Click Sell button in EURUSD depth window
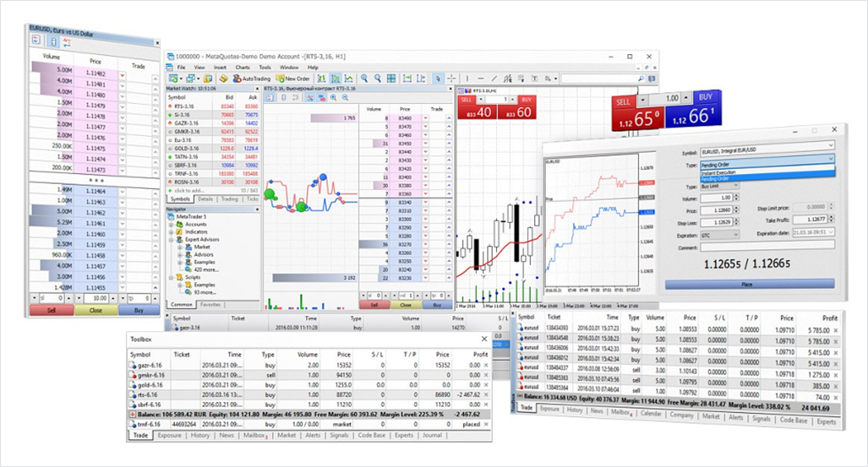The height and width of the screenshot is (467, 868). coord(52,311)
